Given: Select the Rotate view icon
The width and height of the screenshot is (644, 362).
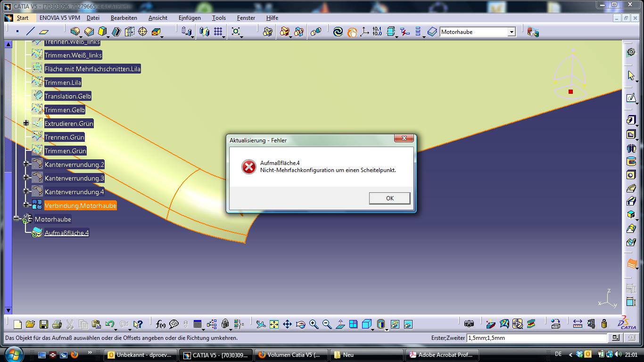Looking at the screenshot, I should pos(300,324).
